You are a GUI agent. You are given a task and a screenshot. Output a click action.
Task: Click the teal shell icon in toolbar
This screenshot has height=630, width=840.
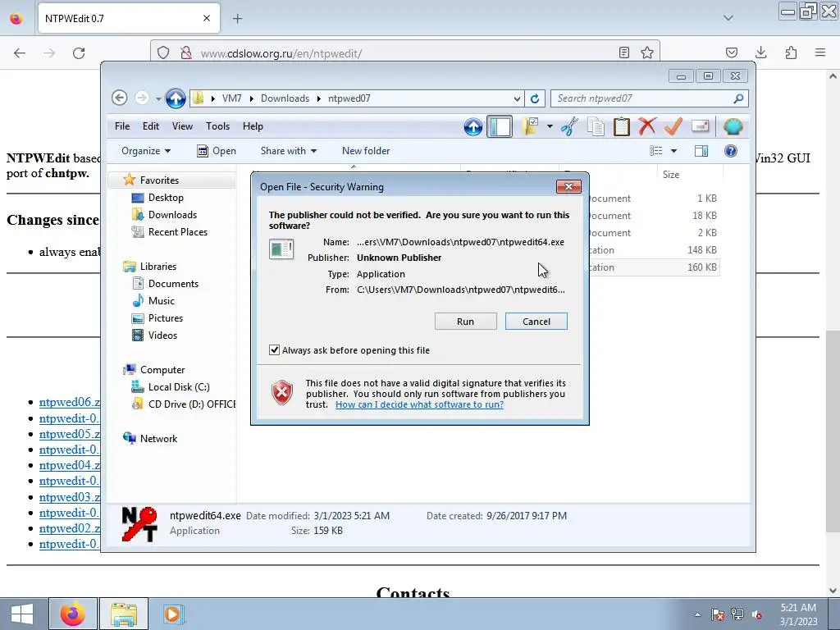(x=733, y=127)
